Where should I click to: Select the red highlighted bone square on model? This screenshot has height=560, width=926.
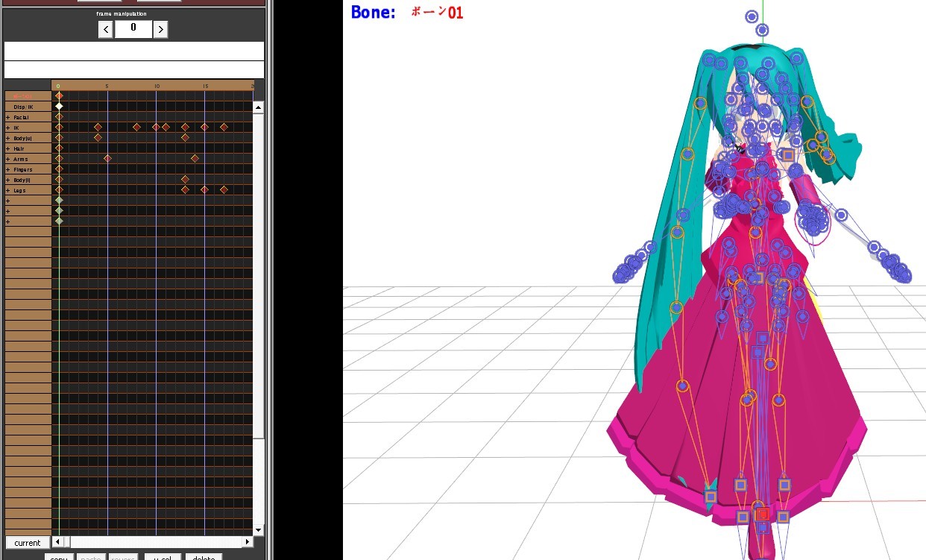click(x=762, y=514)
